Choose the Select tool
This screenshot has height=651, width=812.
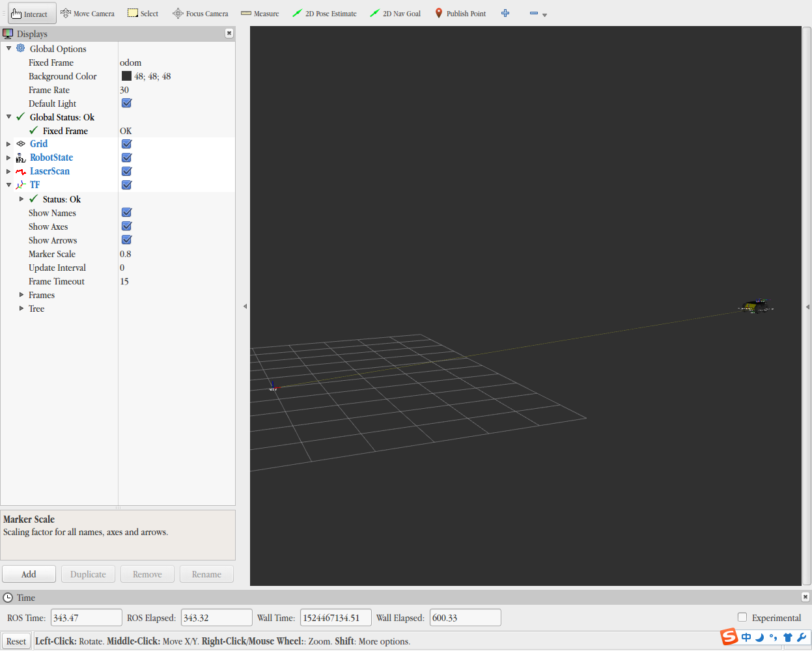point(143,14)
